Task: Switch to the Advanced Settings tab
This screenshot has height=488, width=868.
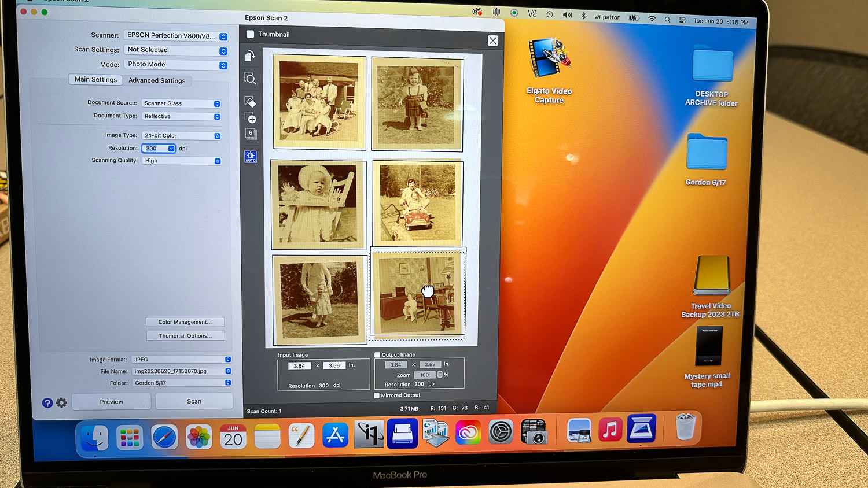Action: tap(157, 80)
